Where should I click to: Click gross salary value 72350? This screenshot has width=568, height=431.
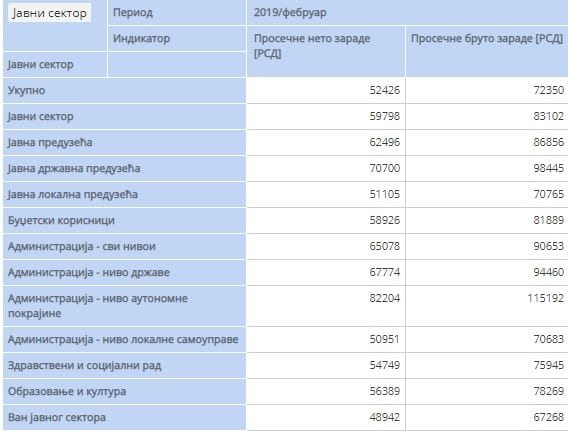click(x=548, y=90)
